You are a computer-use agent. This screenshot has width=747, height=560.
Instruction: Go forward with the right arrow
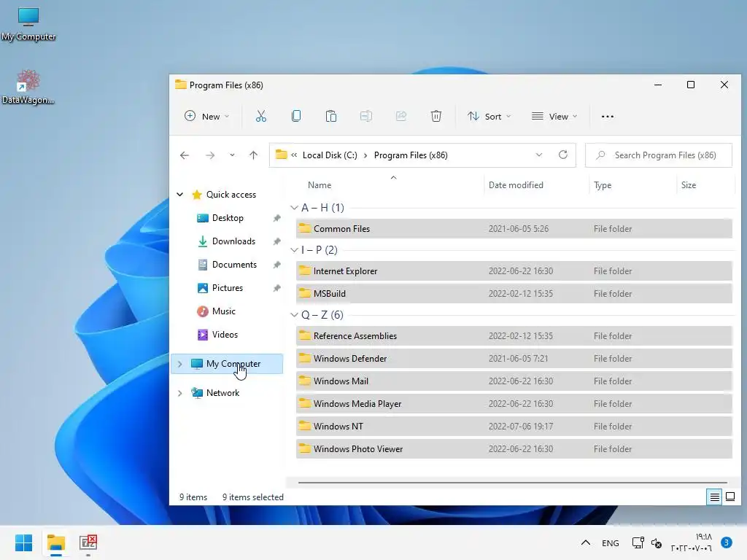[209, 155]
